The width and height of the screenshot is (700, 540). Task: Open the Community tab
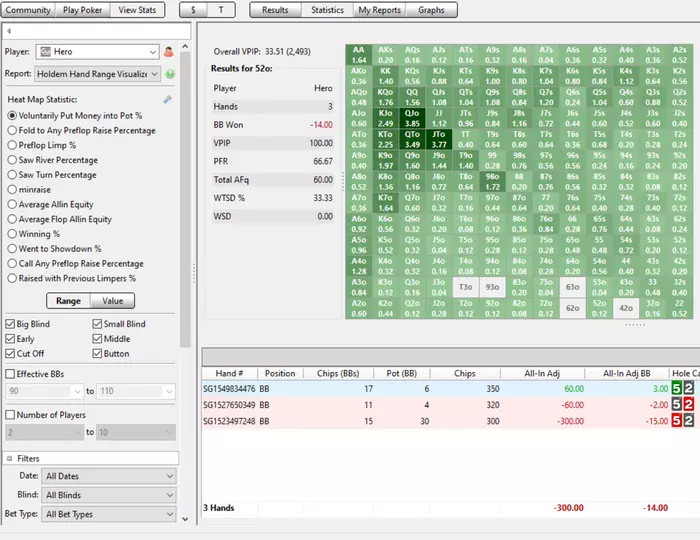[x=28, y=10]
